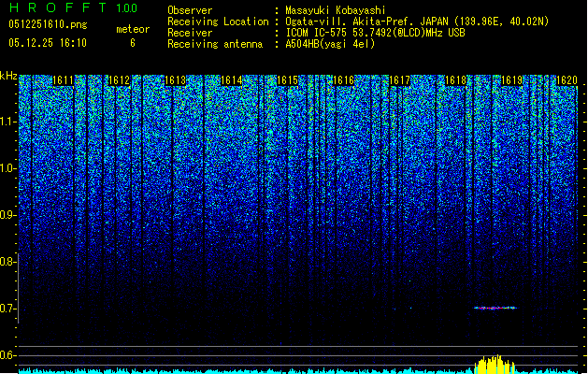This screenshot has height=374, width=588.
Task: Click the 1613 time marker
Action: click(175, 80)
